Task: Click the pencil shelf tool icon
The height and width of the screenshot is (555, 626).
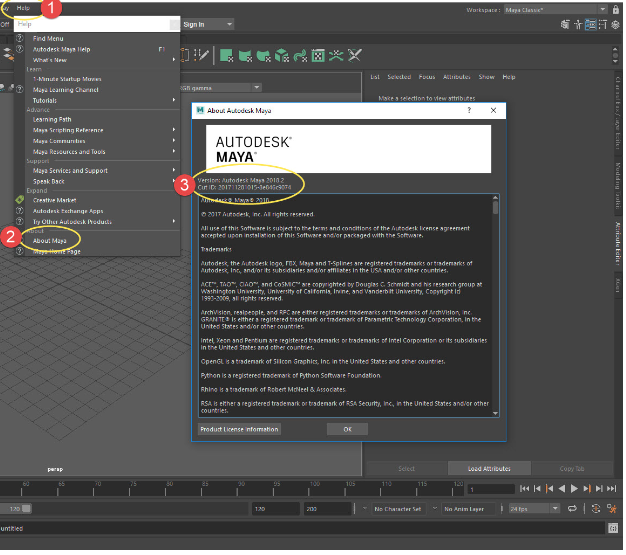Action: pyautogui.click(x=201, y=56)
